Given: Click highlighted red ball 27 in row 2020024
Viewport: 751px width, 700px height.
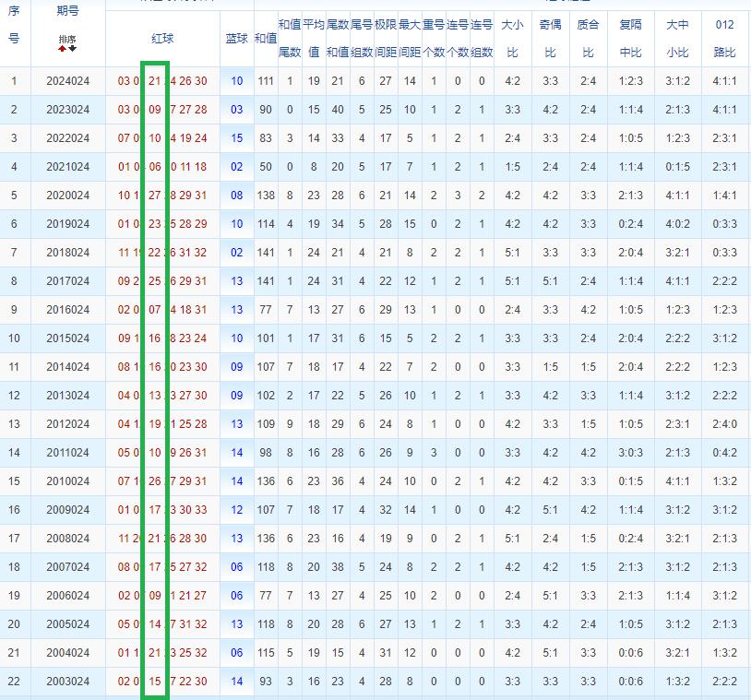Looking at the screenshot, I should point(155,196).
